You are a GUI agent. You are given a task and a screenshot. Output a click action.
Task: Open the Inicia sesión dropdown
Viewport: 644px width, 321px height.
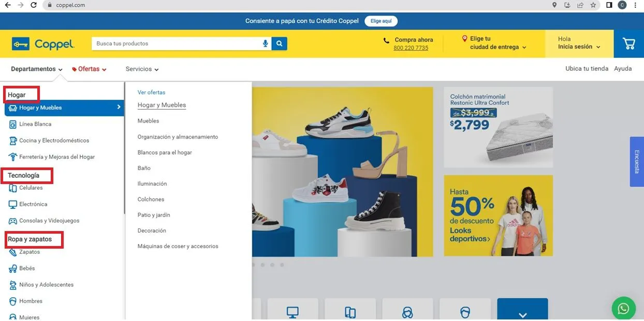[x=579, y=47]
